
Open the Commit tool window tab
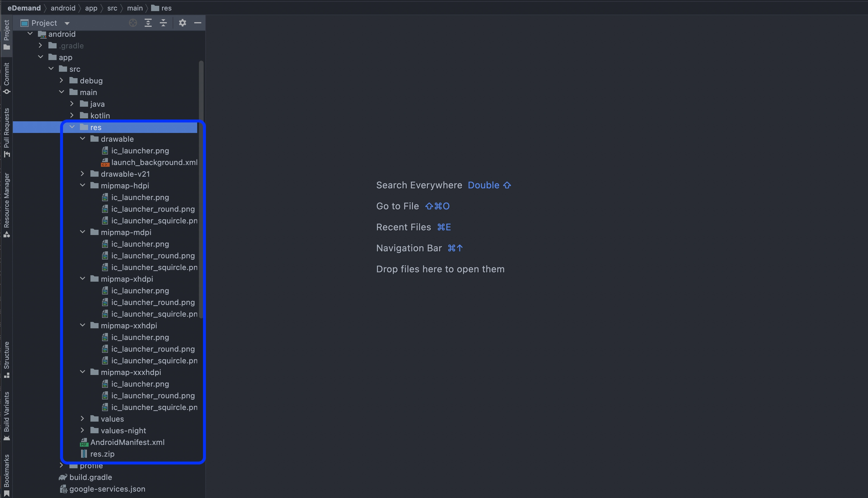coord(6,78)
